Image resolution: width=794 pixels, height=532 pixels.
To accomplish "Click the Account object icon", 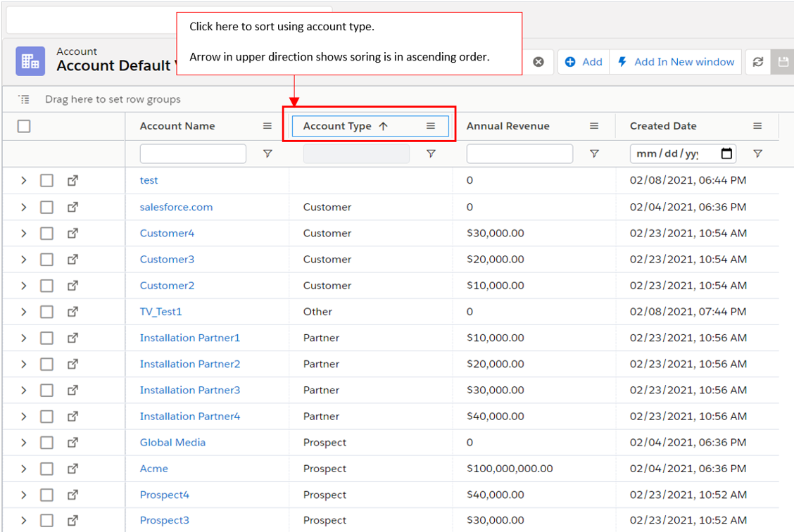I will (30, 61).
